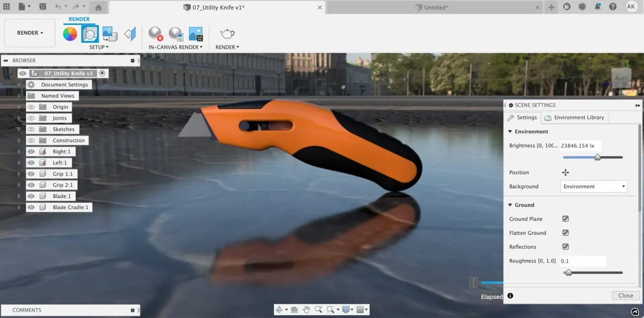This screenshot has height=318, width=644.
Task: Open the Background dropdown menu
Action: pyautogui.click(x=594, y=187)
